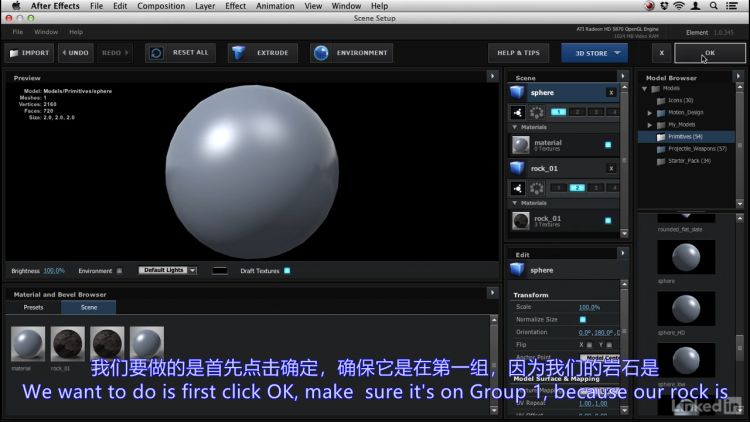Click the rock_01 particle ring icon
This screenshot has height=422, width=750.
coord(536,189)
